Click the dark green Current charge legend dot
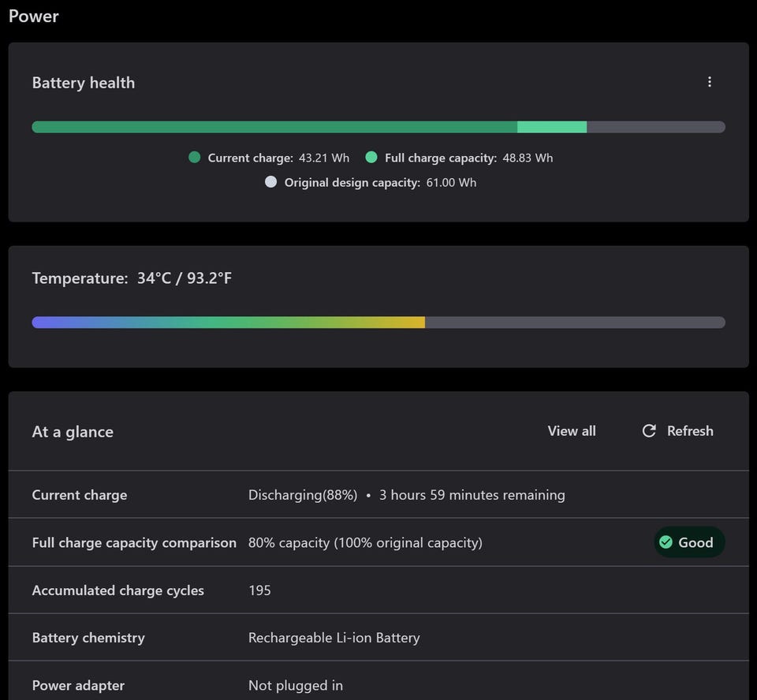 [195, 158]
